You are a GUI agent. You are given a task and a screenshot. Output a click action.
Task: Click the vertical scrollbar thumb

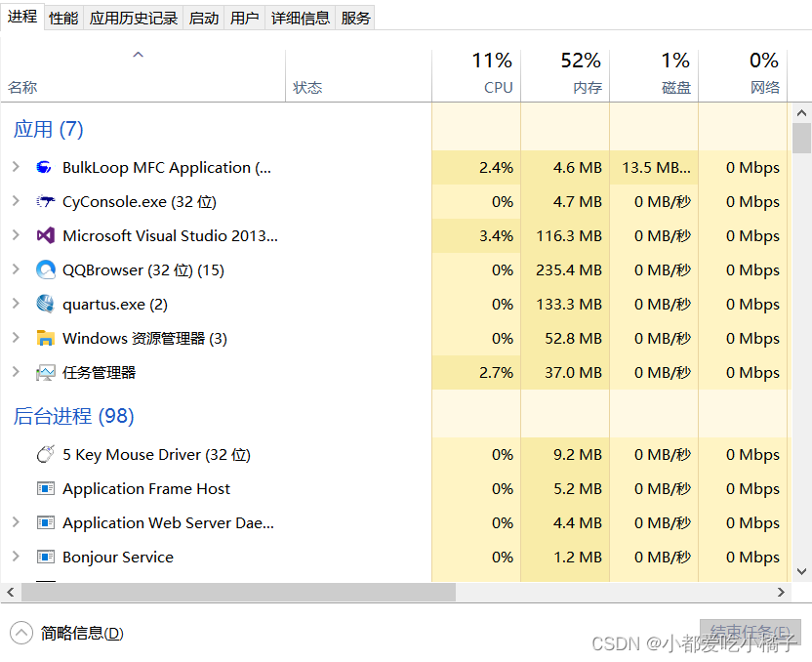pyautogui.click(x=801, y=138)
